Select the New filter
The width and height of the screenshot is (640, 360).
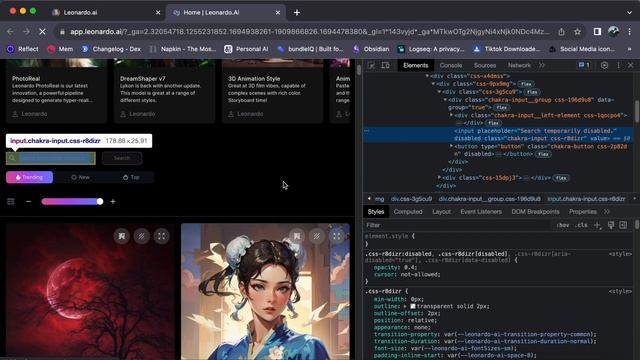(80, 177)
